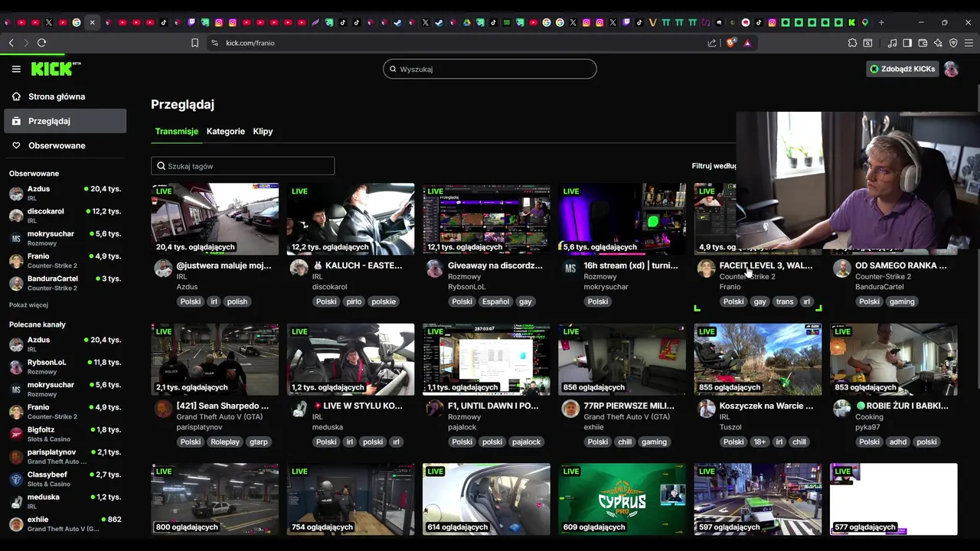Open new browser tab with plus
Image resolution: width=980 pixels, height=551 pixels.
(881, 22)
